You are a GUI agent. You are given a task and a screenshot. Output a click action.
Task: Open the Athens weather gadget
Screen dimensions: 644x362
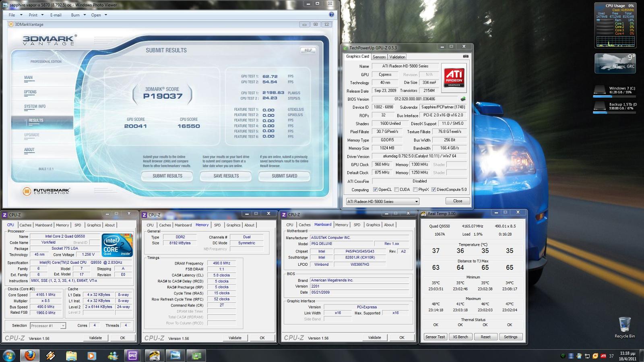tap(615, 63)
